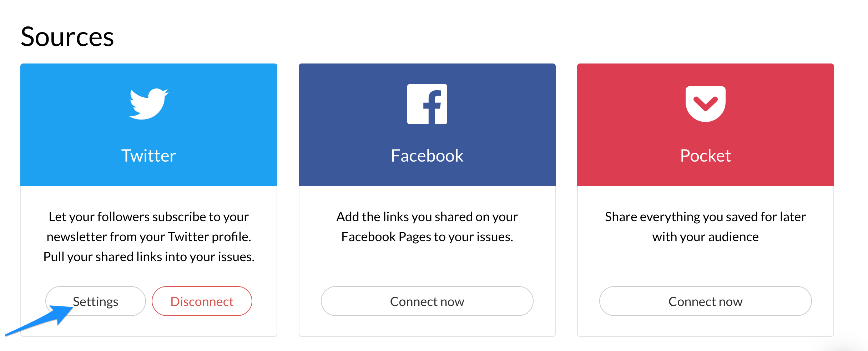Disconnect the Twitter source
Viewport: 868px width, 351px height.
pos(202,301)
